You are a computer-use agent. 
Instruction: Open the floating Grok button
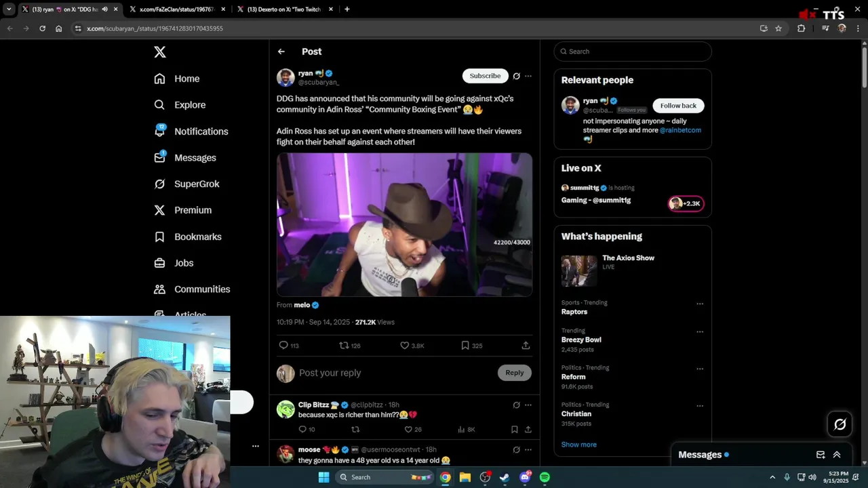click(x=840, y=424)
